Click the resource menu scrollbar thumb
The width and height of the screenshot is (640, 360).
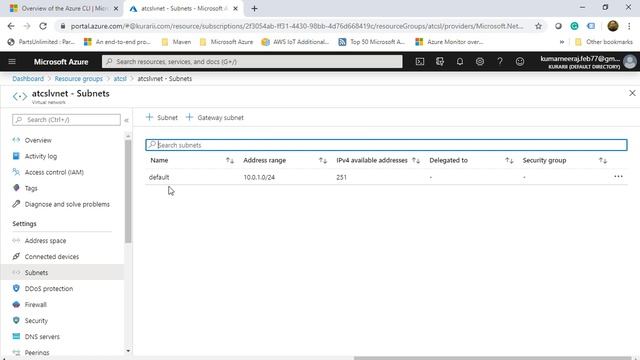point(128,191)
